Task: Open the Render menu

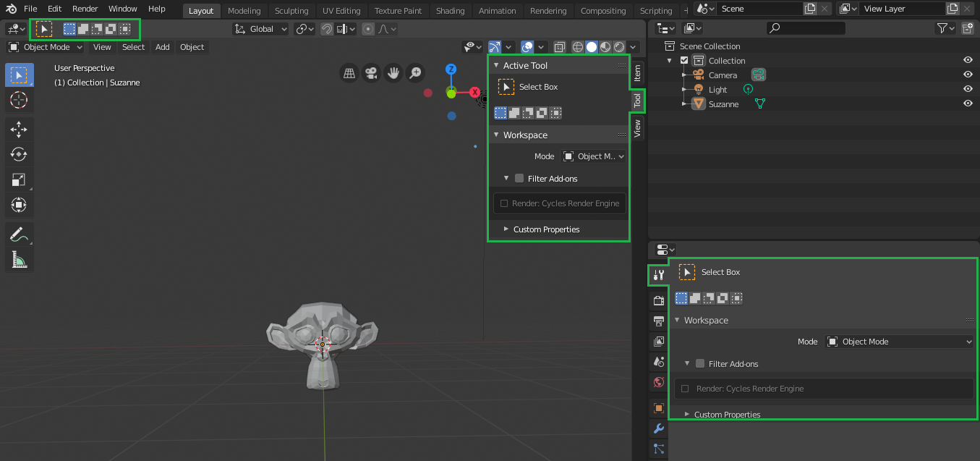Action: (x=85, y=9)
